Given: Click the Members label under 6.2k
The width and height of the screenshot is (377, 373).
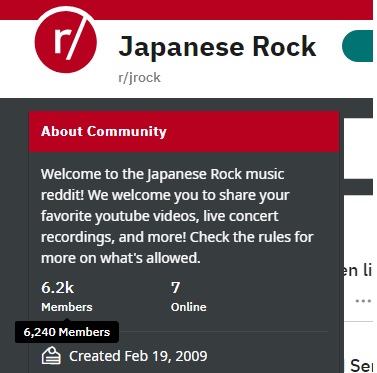Looking at the screenshot, I should click(67, 307).
